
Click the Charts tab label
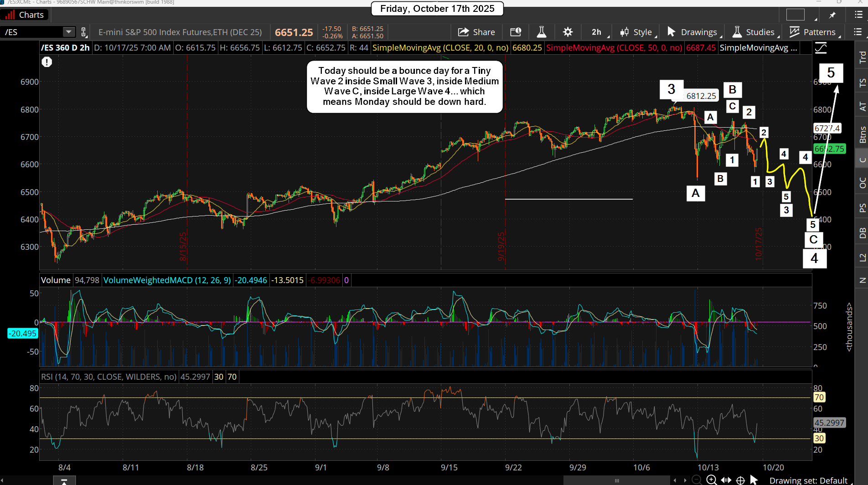31,15
